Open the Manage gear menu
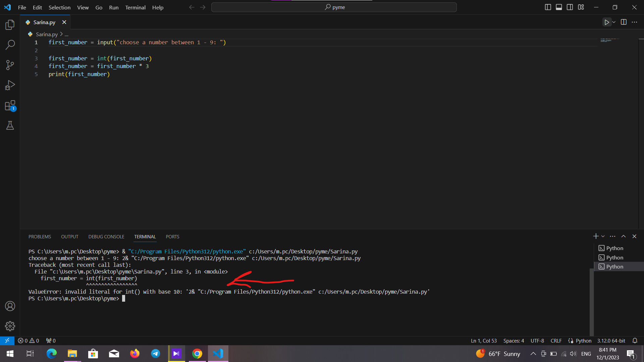Image resolution: width=644 pixels, height=362 pixels. (10, 326)
